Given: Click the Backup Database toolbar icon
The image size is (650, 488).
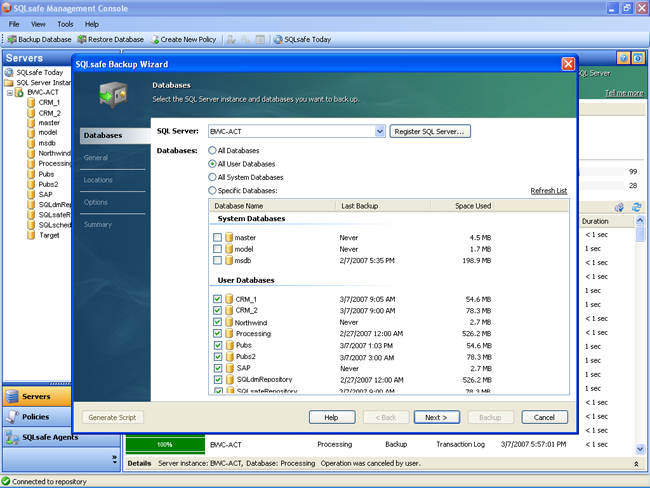Looking at the screenshot, I should coord(12,39).
